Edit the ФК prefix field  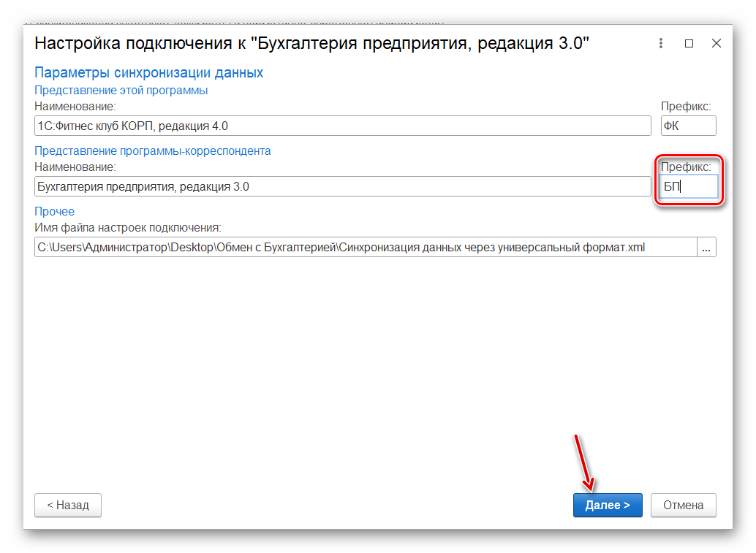click(x=688, y=126)
